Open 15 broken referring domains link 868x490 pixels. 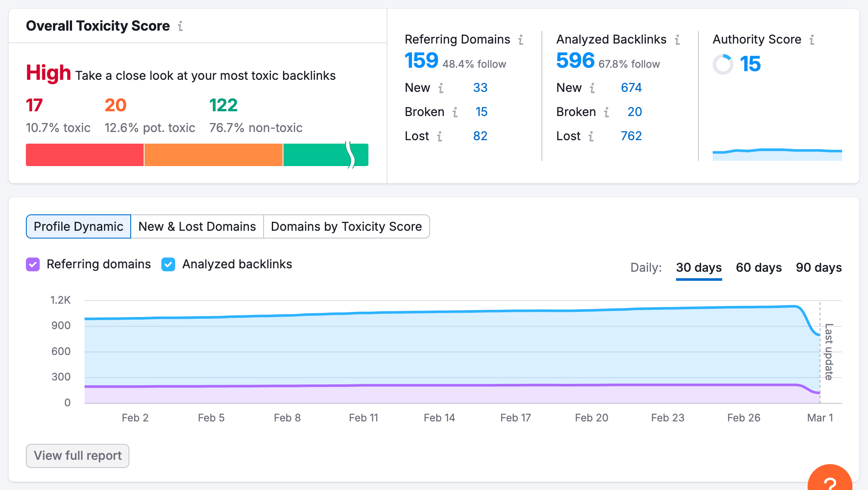point(481,112)
